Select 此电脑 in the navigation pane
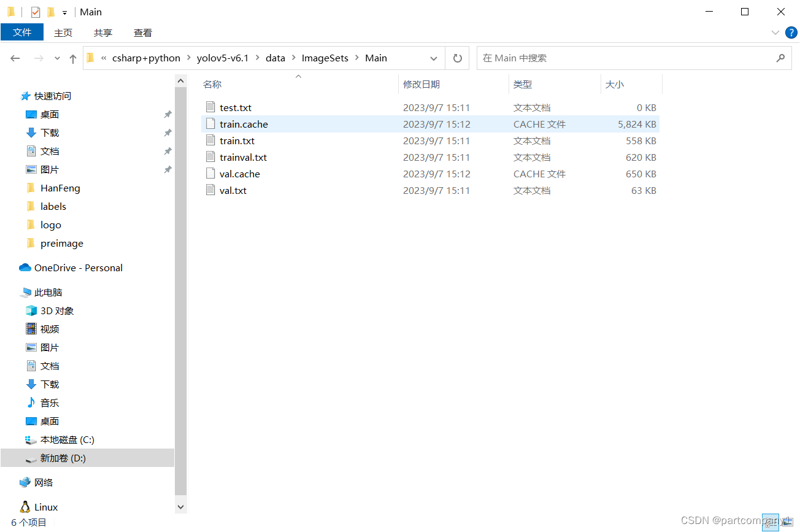 coord(48,292)
